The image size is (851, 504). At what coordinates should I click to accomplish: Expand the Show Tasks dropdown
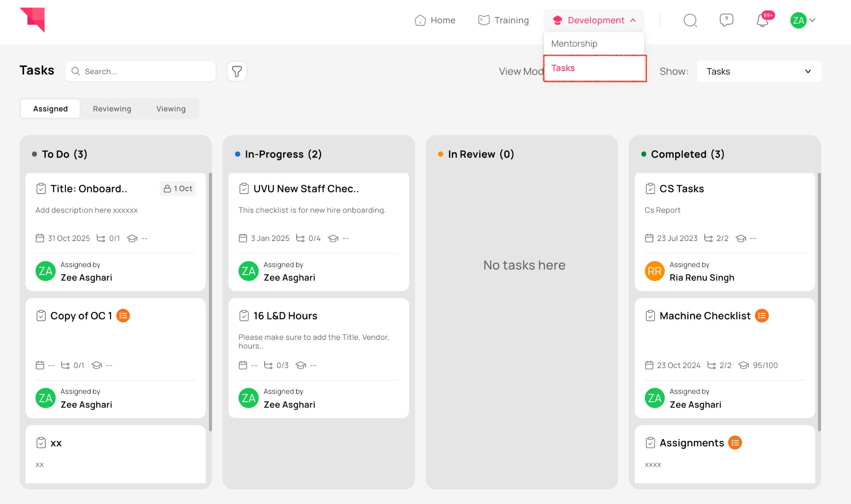coord(759,71)
